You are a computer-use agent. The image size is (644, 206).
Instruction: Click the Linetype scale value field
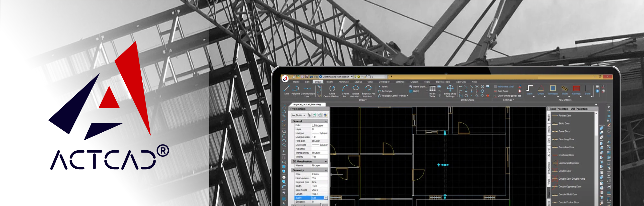(319, 137)
